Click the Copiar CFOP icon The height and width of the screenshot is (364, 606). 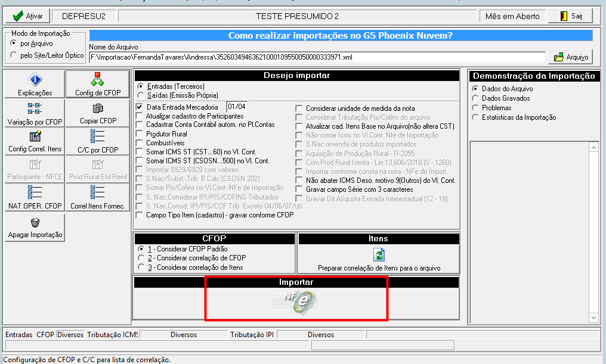pyautogui.click(x=97, y=108)
